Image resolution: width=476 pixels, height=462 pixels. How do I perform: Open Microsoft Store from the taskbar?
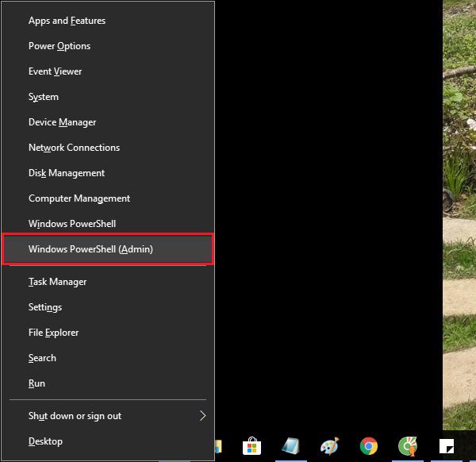252,447
